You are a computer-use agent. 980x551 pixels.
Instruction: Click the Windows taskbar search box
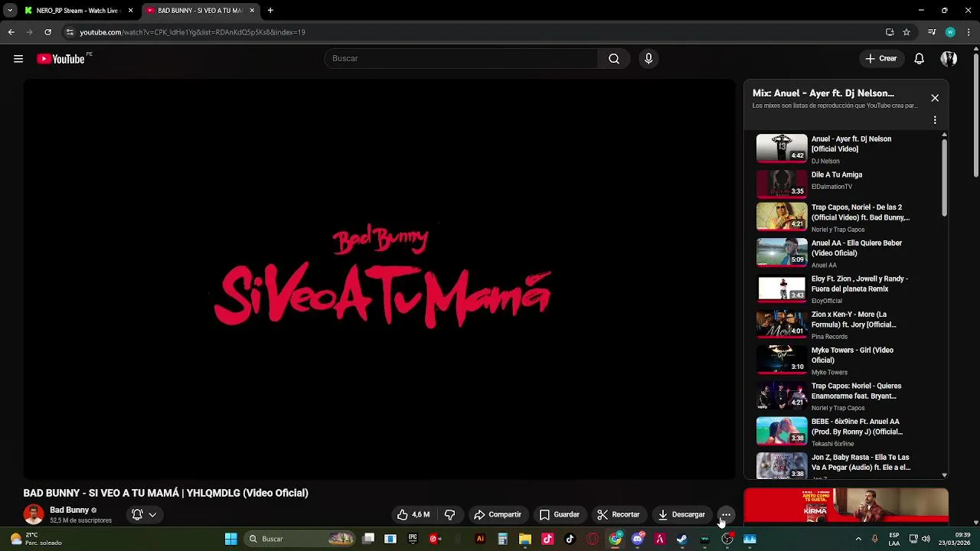click(x=301, y=539)
